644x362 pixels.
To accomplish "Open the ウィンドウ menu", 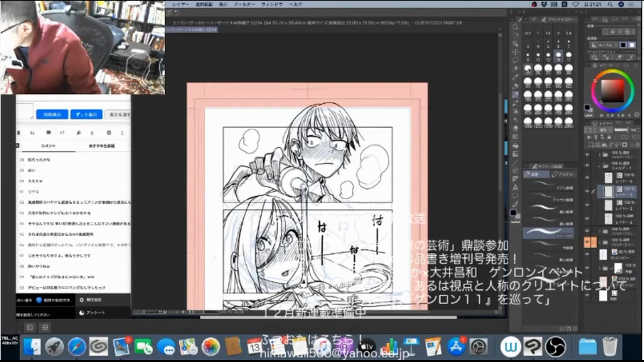I will (272, 4).
